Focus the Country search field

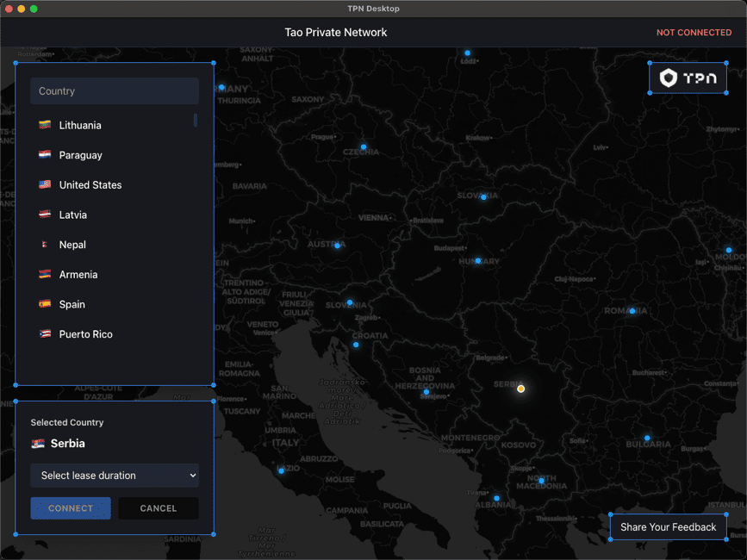115,91
